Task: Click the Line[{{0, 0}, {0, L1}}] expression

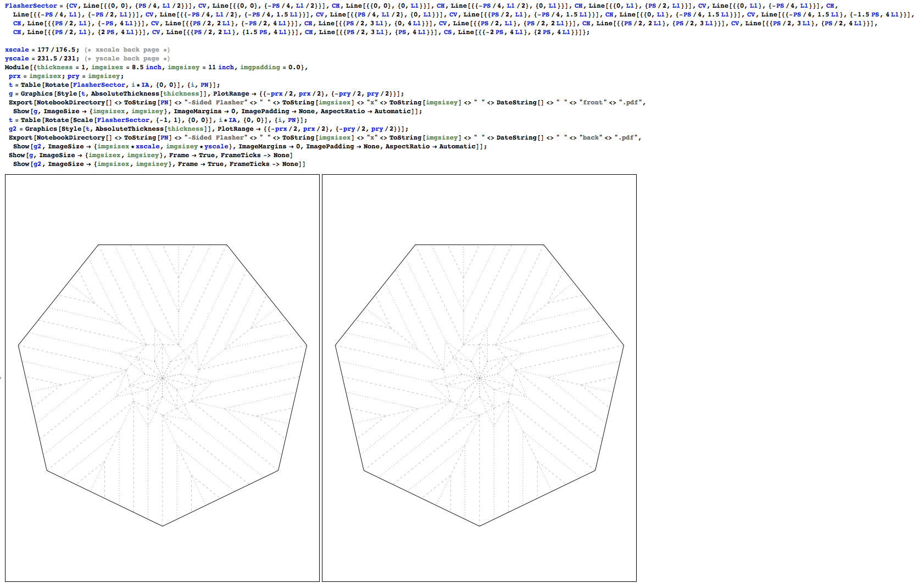Action: [388, 5]
